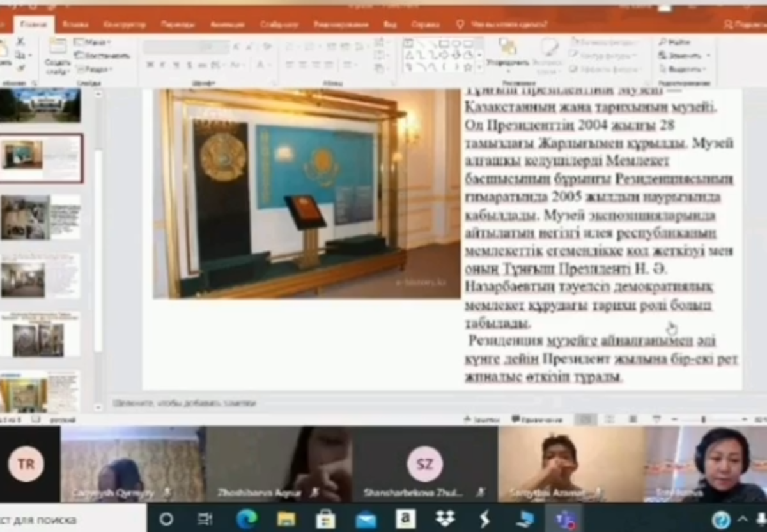Open the Notes (Заметки) pane from status bar
Image resolution: width=767 pixels, height=532 pixels.
click(481, 420)
